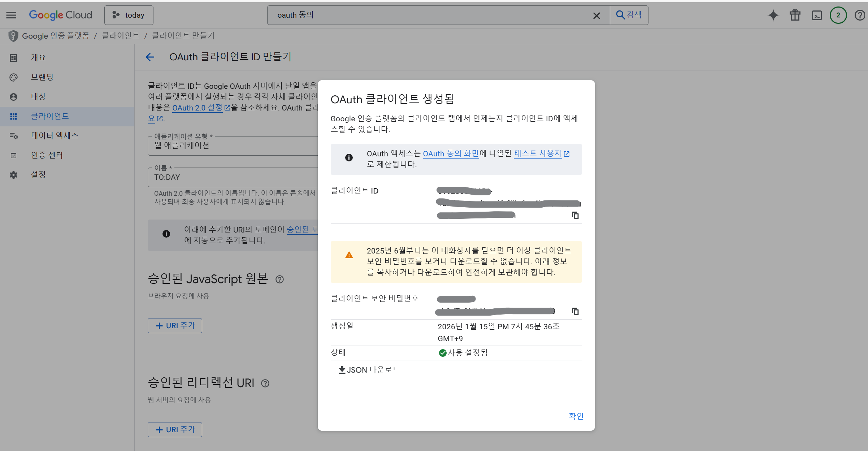Click the info icon in the URI domain notice

[x=166, y=234]
